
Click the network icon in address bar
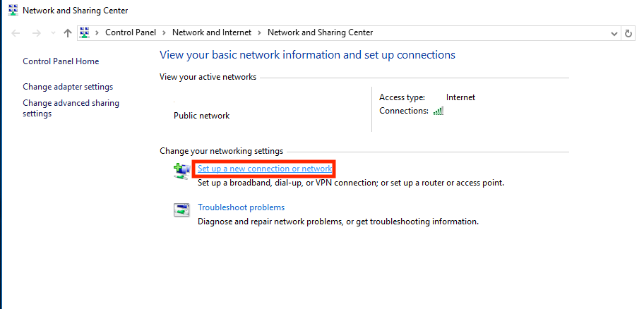tap(85, 32)
